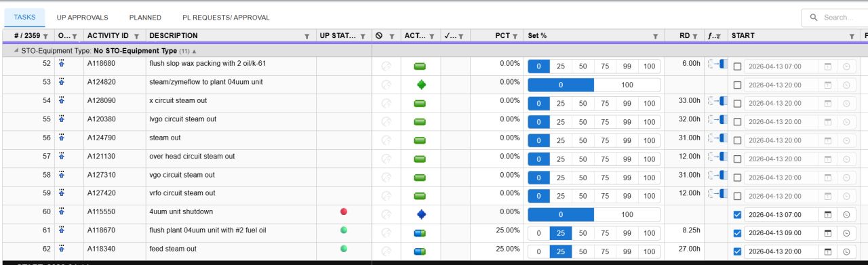The width and height of the screenshot is (868, 265).
Task: Open filter for the # / 2359 column
Action: click(x=45, y=36)
